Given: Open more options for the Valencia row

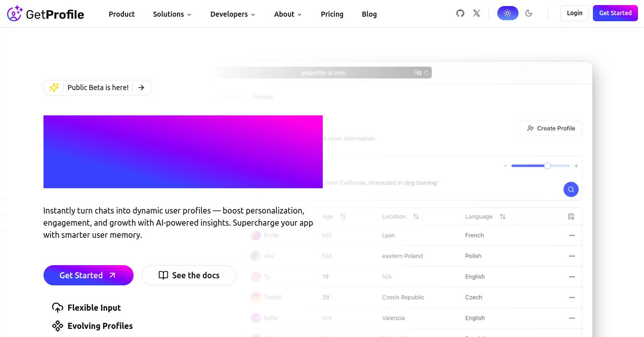Looking at the screenshot, I should point(572,318).
